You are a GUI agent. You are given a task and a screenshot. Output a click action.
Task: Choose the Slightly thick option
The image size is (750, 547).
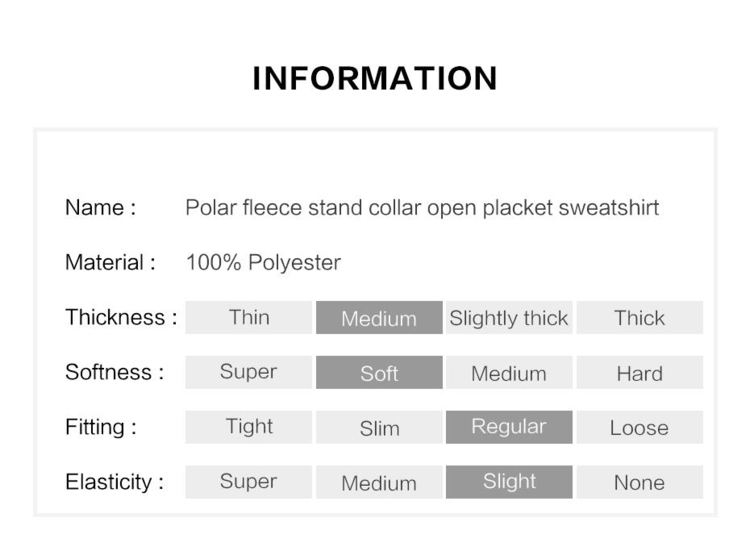(509, 317)
